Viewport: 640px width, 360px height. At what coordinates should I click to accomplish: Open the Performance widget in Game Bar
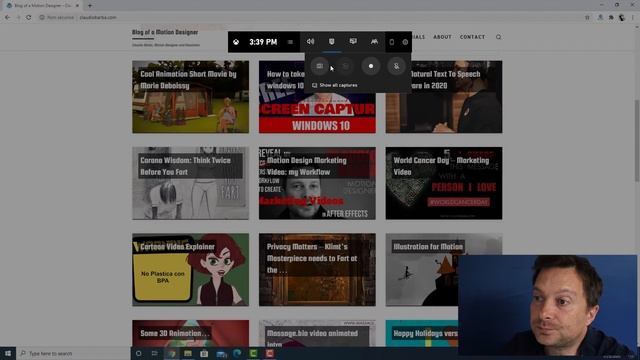coord(353,42)
